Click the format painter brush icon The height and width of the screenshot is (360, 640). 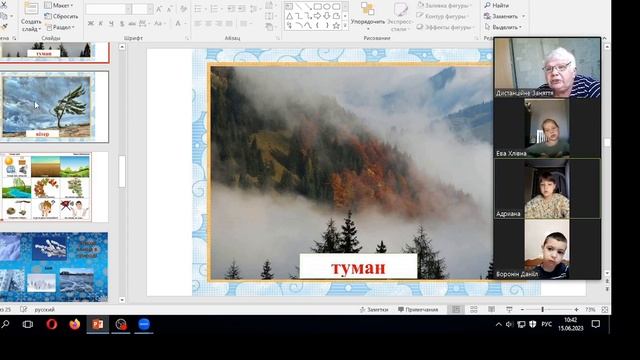(4, 27)
